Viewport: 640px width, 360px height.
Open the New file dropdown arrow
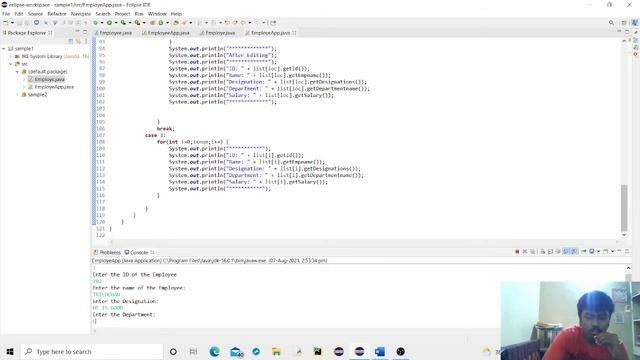point(12,23)
